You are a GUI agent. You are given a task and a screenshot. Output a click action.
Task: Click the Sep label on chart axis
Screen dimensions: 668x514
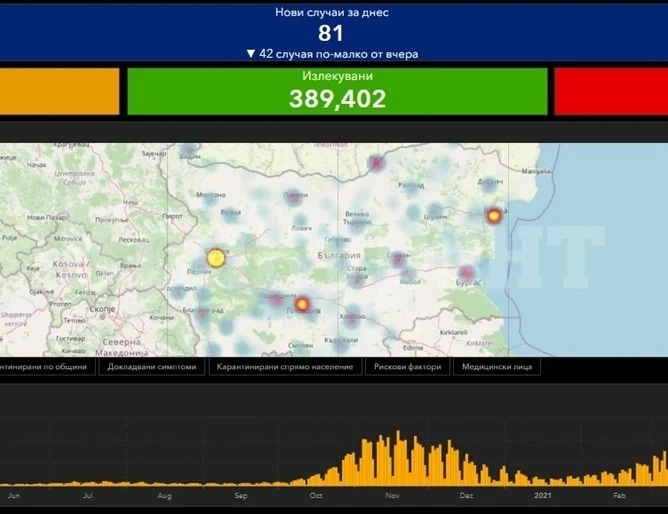(x=241, y=496)
